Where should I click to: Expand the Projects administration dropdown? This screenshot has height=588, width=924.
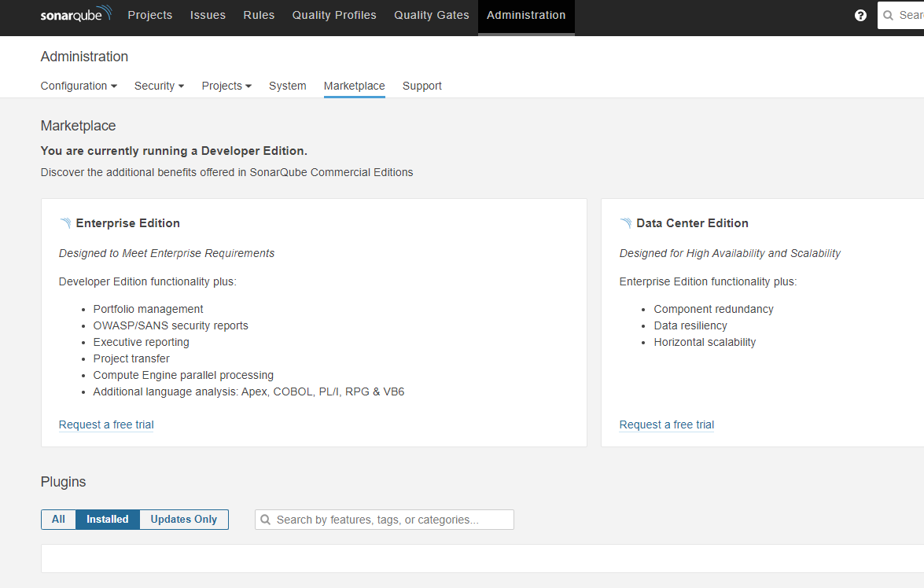click(x=226, y=86)
